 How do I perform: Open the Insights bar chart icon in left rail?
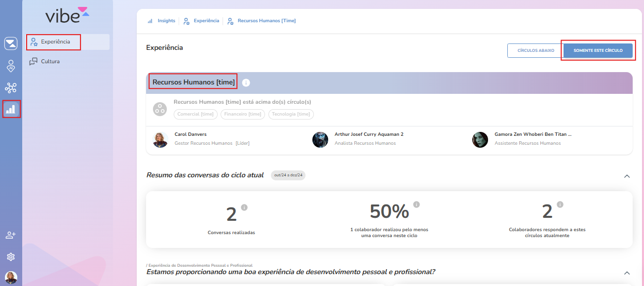click(x=11, y=109)
